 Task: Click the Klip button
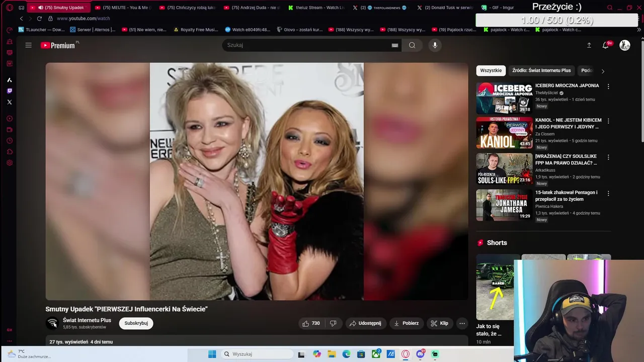[439, 323]
